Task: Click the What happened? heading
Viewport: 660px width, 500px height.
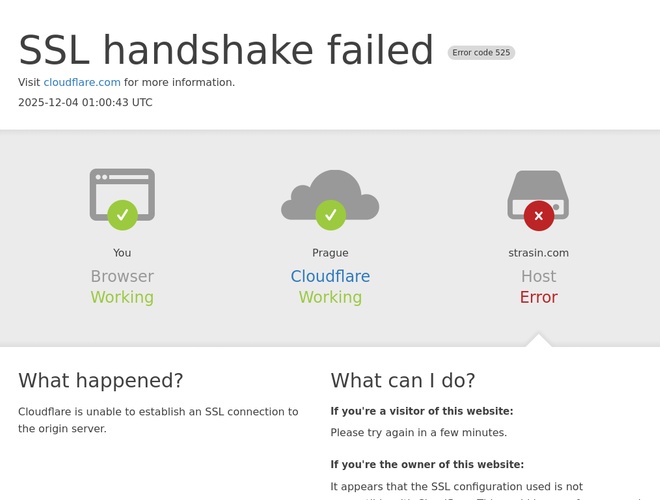Action: pyautogui.click(x=101, y=380)
